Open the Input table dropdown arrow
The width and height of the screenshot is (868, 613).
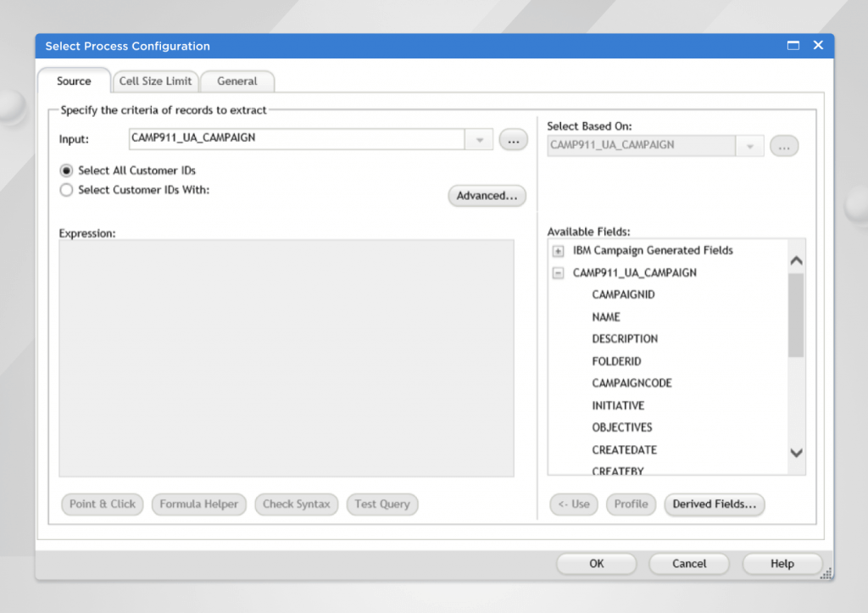point(479,140)
